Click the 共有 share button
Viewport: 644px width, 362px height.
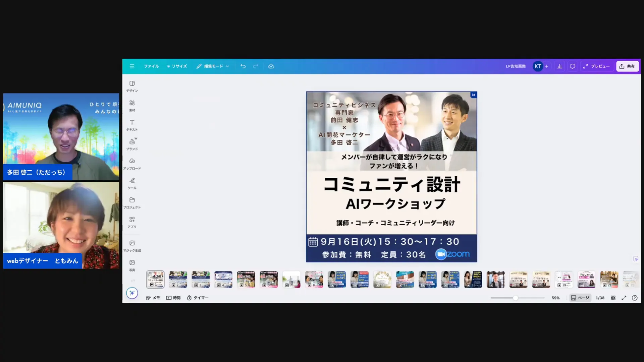(x=627, y=66)
